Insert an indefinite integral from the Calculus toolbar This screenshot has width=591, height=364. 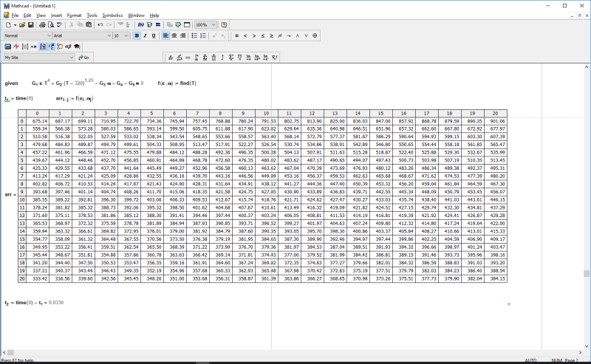[222, 58]
